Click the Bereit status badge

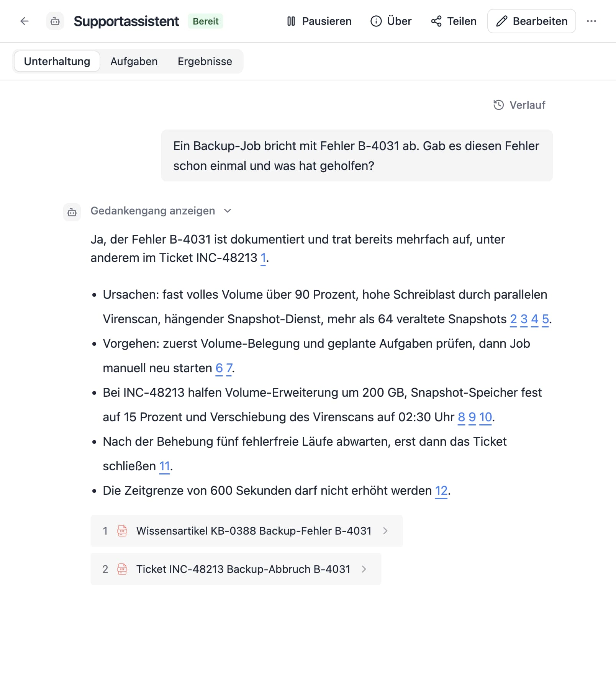pyautogui.click(x=205, y=21)
